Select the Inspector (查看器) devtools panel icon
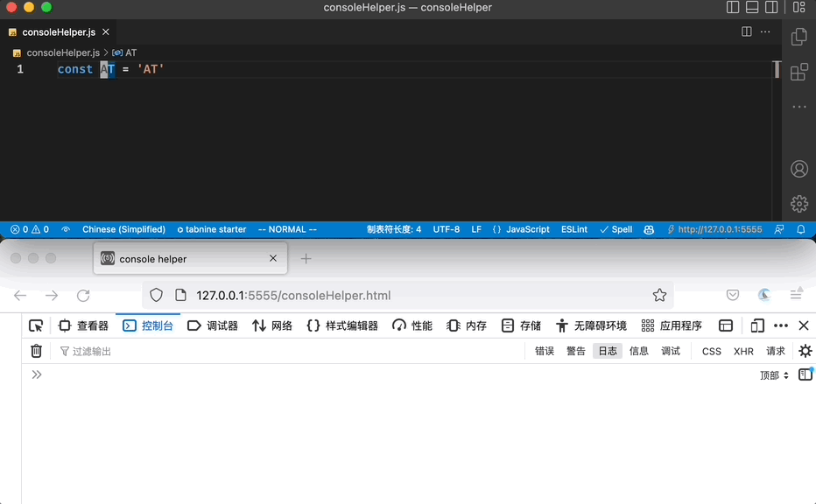 click(83, 325)
